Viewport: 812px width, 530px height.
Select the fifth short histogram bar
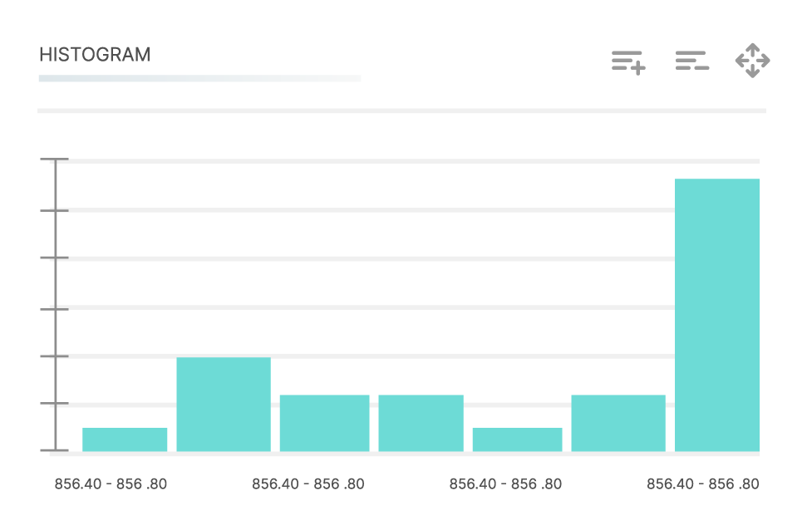pyautogui.click(x=517, y=439)
